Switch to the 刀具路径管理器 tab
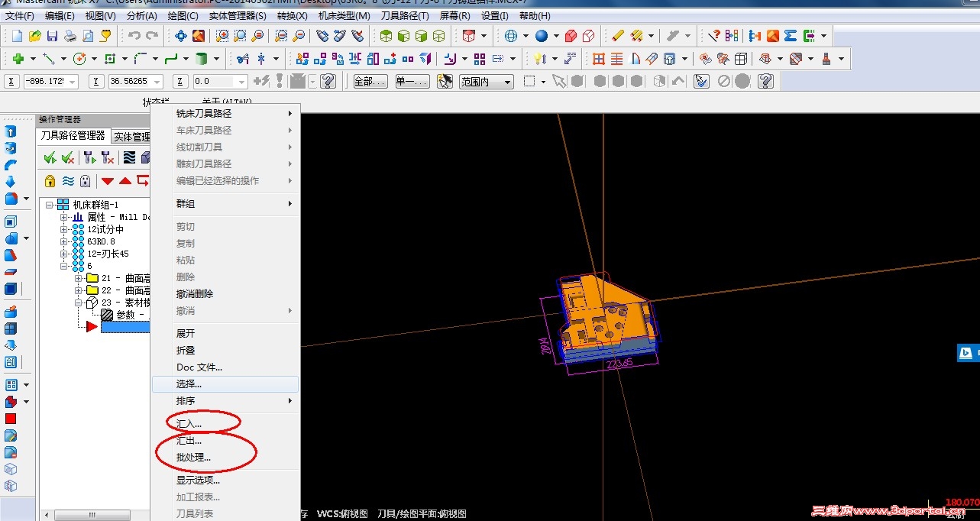 tap(73, 135)
